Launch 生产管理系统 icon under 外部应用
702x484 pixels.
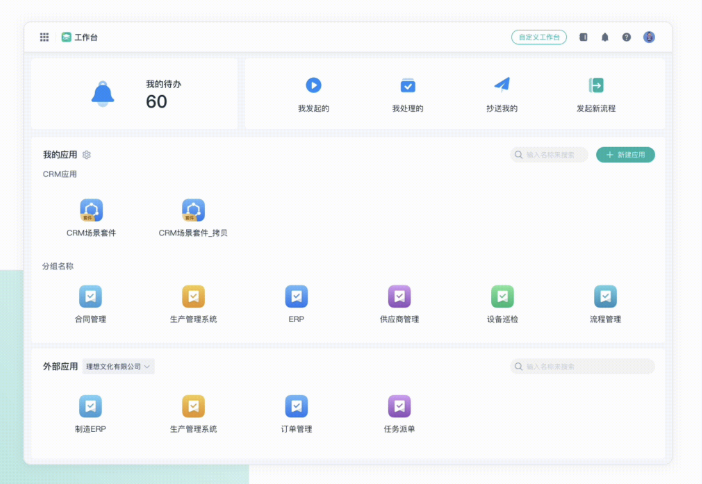(193, 406)
